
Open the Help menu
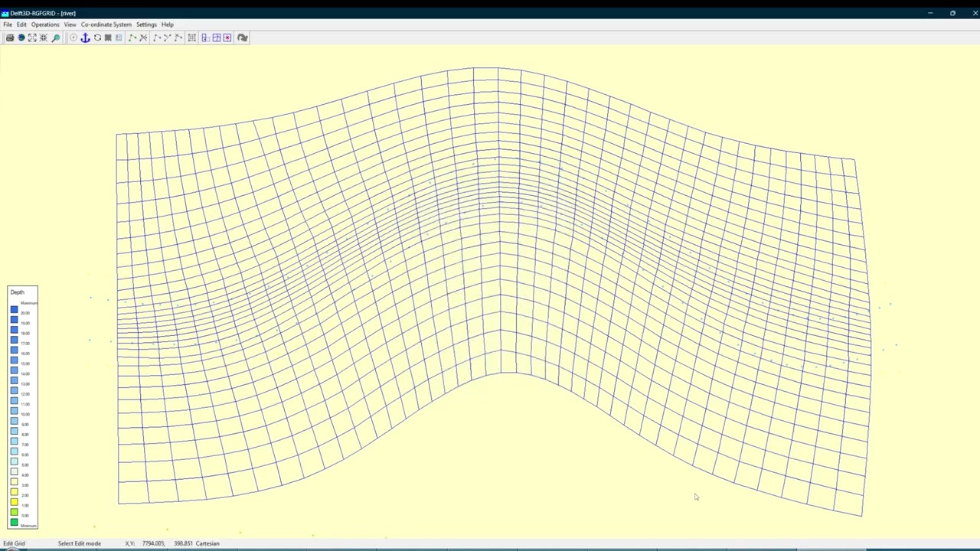[167, 24]
